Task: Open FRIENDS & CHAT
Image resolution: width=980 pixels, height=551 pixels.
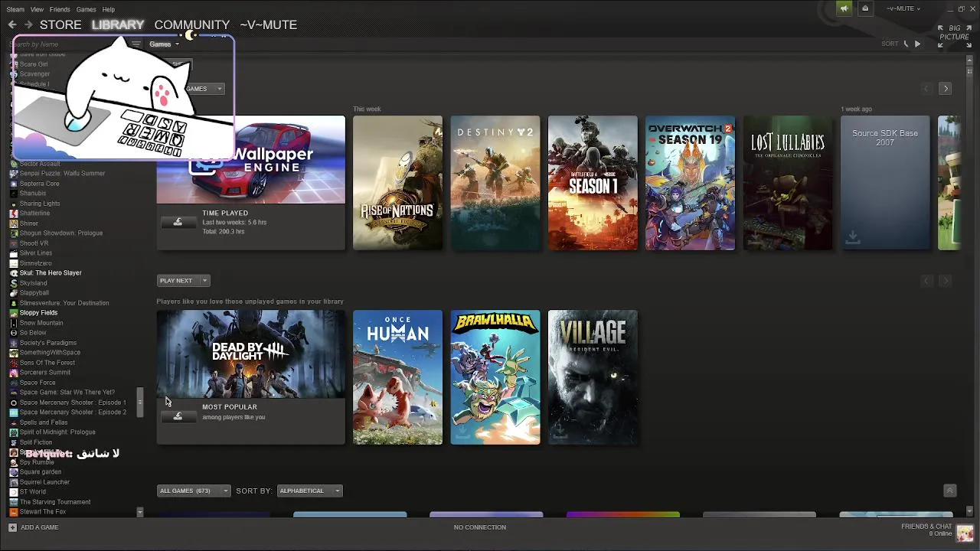Action: 926,527
